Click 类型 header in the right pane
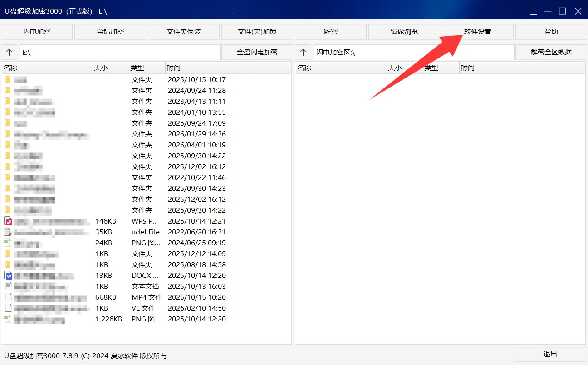Screen dimensions: 588x365 pos(441,68)
